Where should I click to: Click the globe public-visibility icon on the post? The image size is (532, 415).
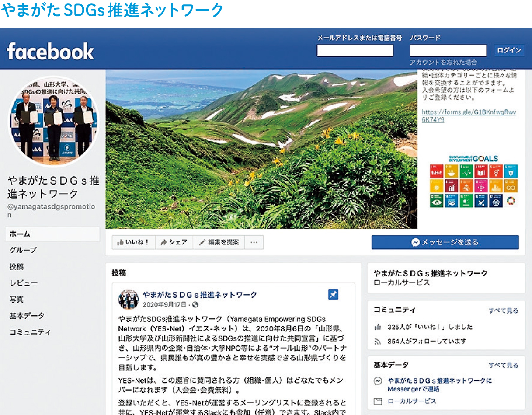click(x=195, y=305)
